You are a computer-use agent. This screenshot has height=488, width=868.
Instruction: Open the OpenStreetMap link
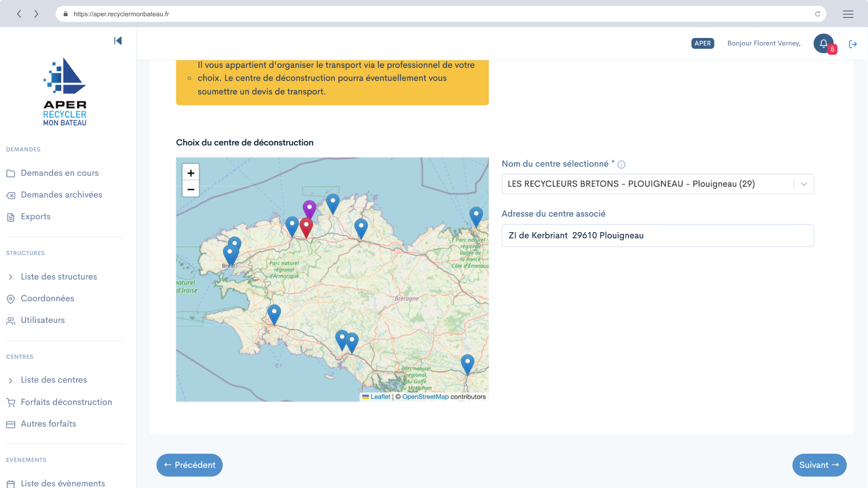tap(425, 397)
